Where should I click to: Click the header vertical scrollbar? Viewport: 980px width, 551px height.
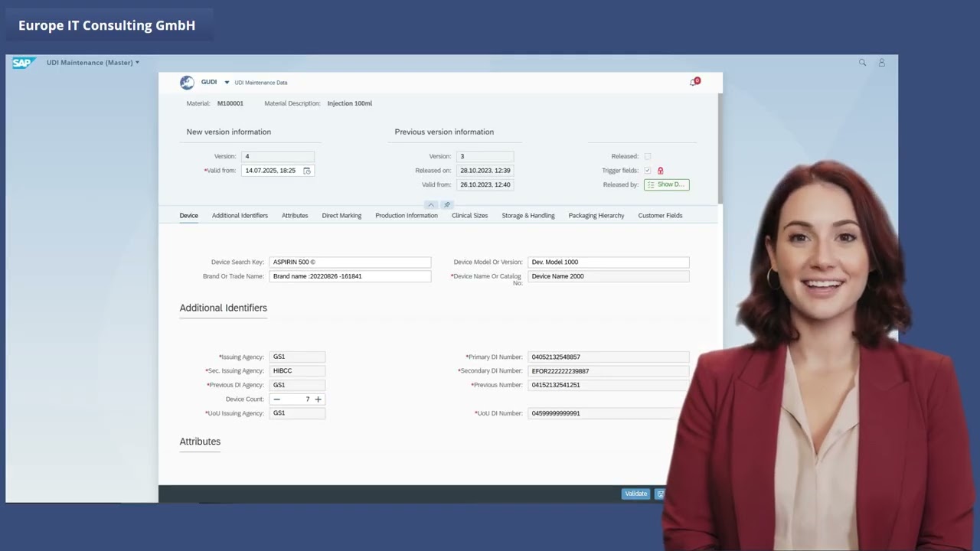719,147
